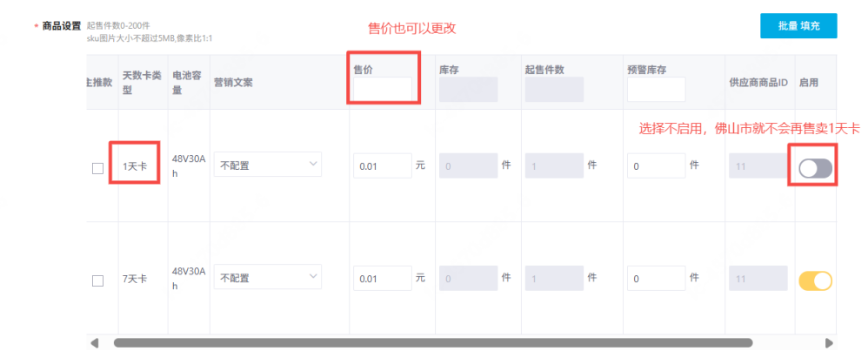Click the 预警库存 field for 1天卡
The width and height of the screenshot is (868, 351).
[656, 165]
